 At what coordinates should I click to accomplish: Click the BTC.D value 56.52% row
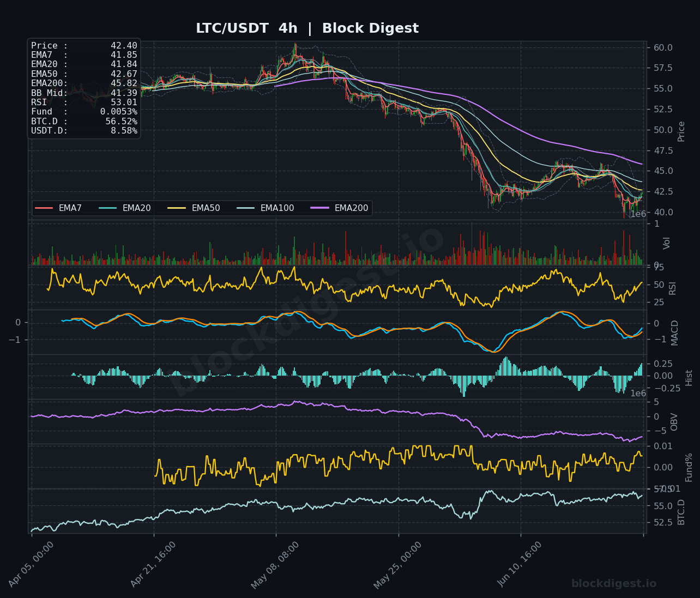click(84, 122)
